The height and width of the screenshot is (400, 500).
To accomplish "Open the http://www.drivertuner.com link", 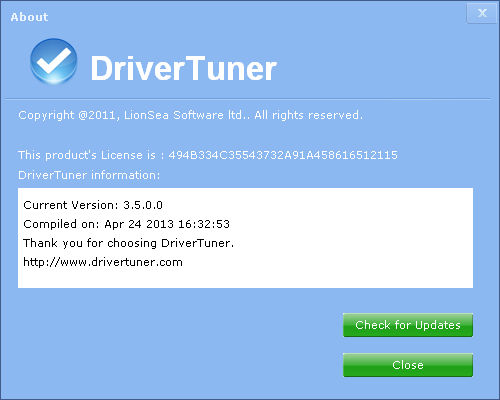I will pyautogui.click(x=103, y=262).
